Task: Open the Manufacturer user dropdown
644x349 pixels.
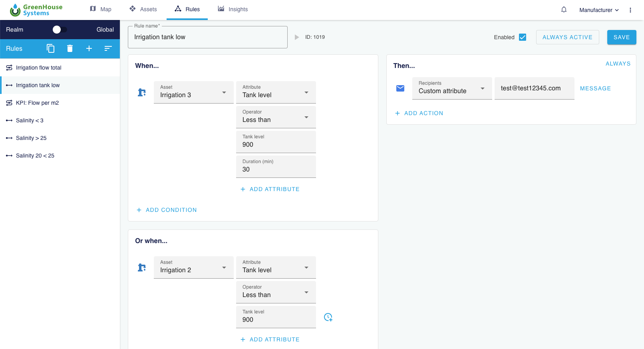Action: click(x=599, y=10)
